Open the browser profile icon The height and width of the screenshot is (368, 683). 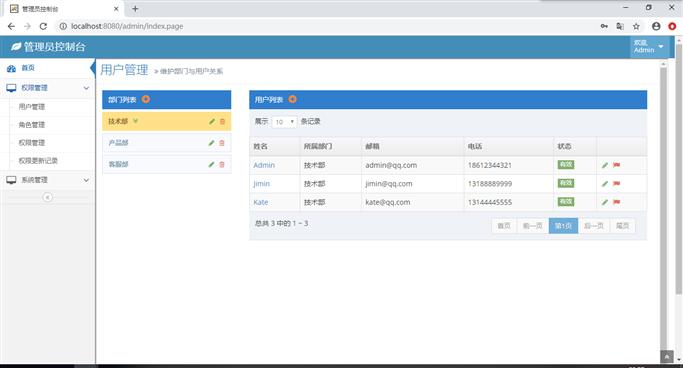pyautogui.click(x=656, y=26)
